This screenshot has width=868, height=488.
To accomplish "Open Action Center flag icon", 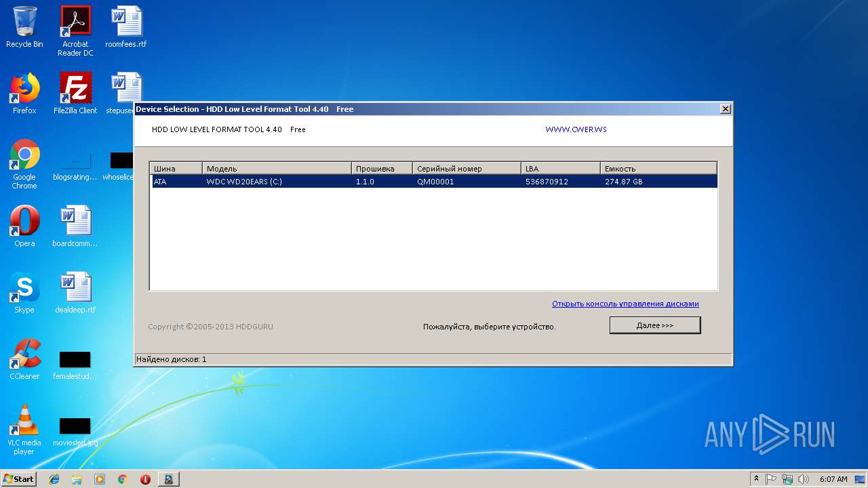I will point(771,479).
